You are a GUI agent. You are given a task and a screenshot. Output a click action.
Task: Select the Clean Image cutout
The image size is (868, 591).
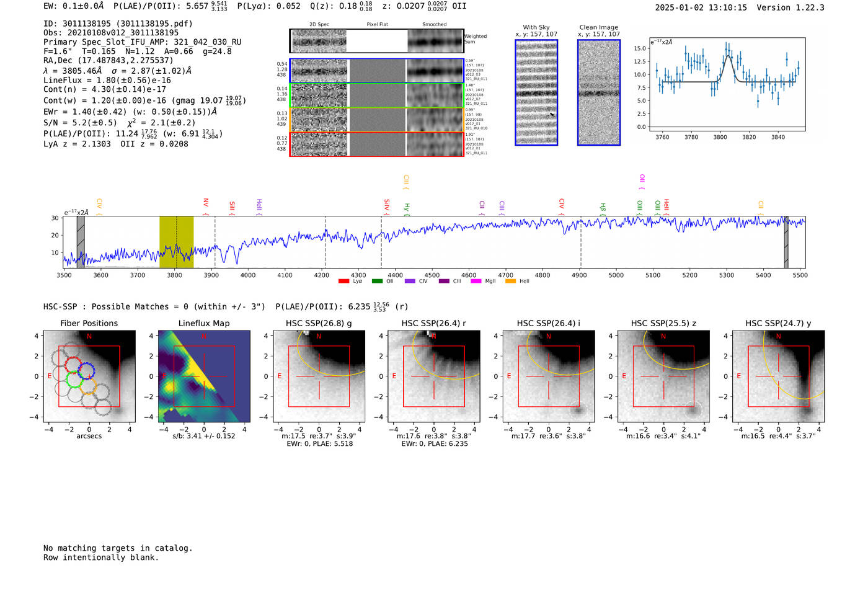coord(599,92)
